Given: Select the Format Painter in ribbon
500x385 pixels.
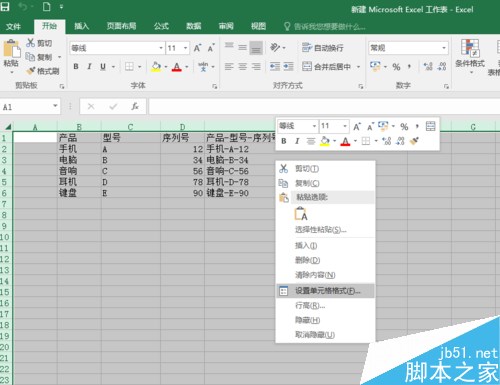Looking at the screenshot, I should click(42, 71).
